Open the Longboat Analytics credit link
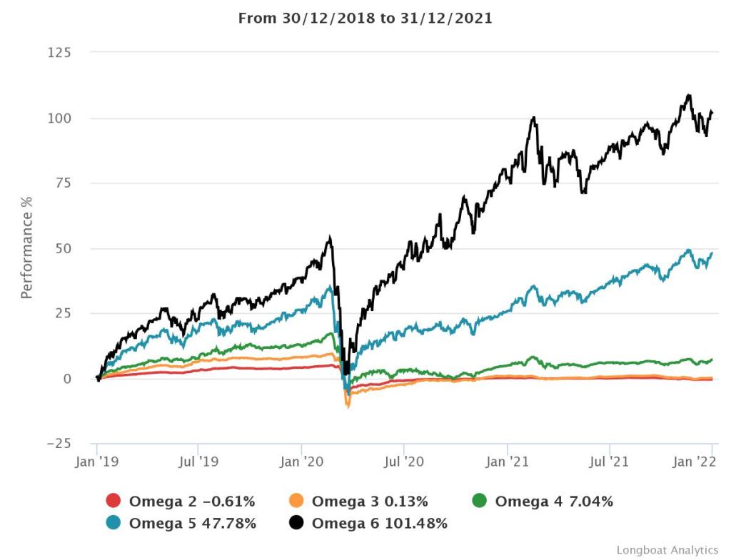Image resolution: width=731 pixels, height=560 pixels. coord(667,550)
